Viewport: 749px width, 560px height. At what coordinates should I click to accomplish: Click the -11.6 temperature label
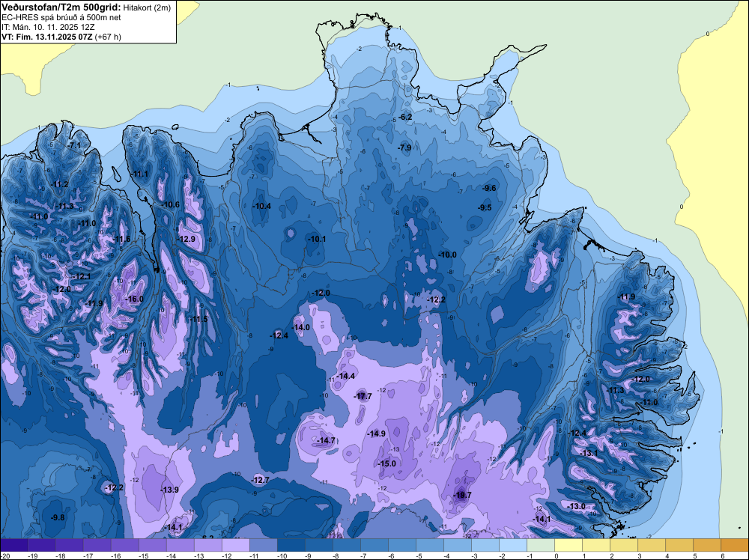[121, 239]
